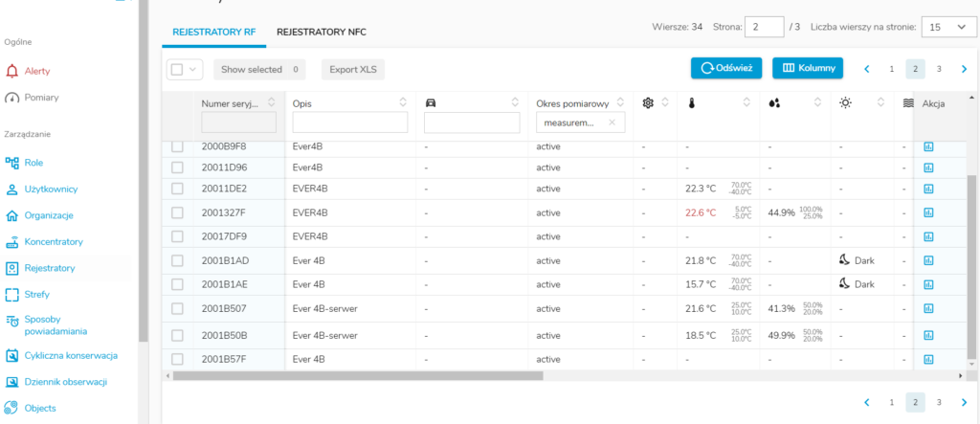Click the Organizacje house icon

pyautogui.click(x=11, y=215)
